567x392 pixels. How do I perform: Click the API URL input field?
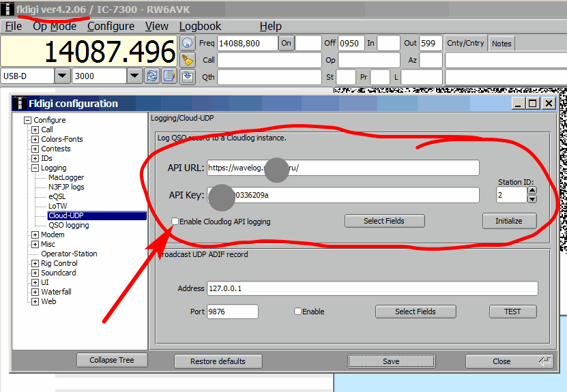343,168
